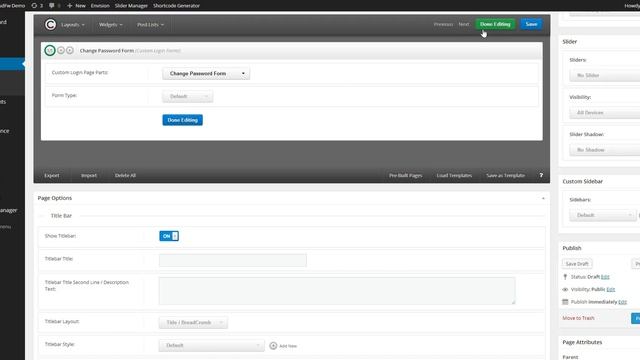
Task: Edit the Publish immediately link
Action: [x=622, y=302]
